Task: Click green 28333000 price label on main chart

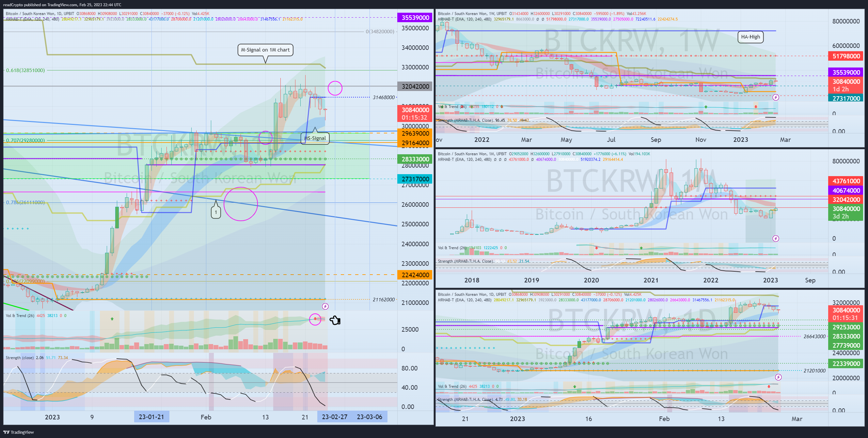Action: click(415, 159)
